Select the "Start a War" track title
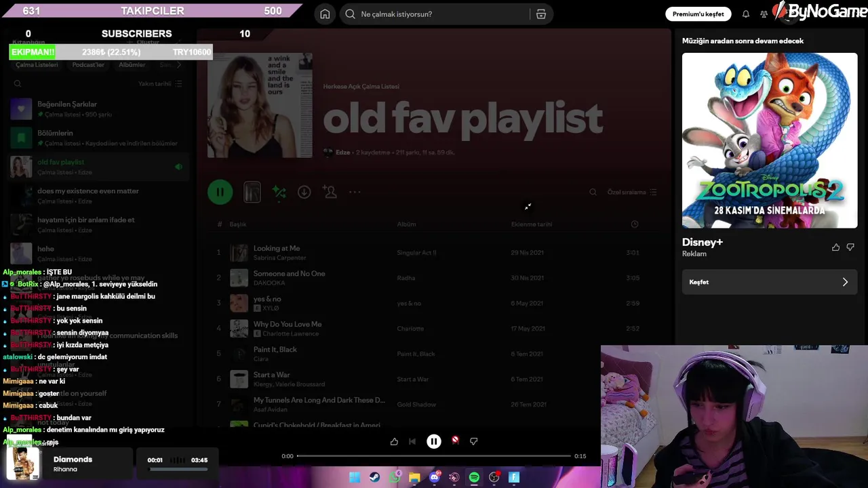 pos(271,375)
